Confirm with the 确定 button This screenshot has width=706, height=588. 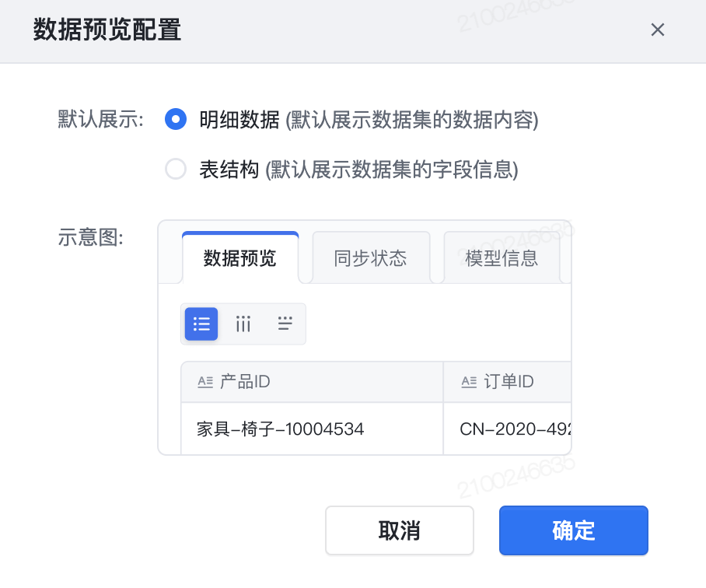pyautogui.click(x=573, y=530)
